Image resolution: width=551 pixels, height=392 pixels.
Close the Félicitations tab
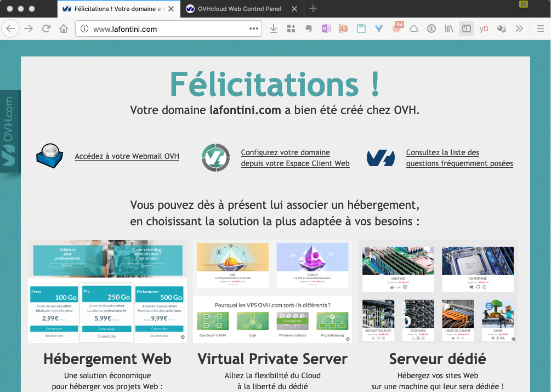pos(171,9)
